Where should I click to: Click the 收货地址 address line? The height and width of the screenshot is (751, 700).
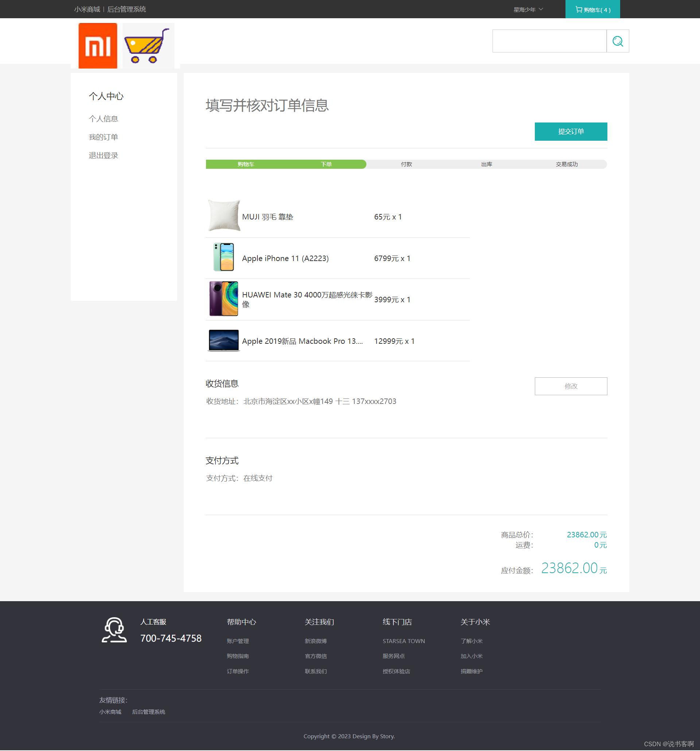301,401
